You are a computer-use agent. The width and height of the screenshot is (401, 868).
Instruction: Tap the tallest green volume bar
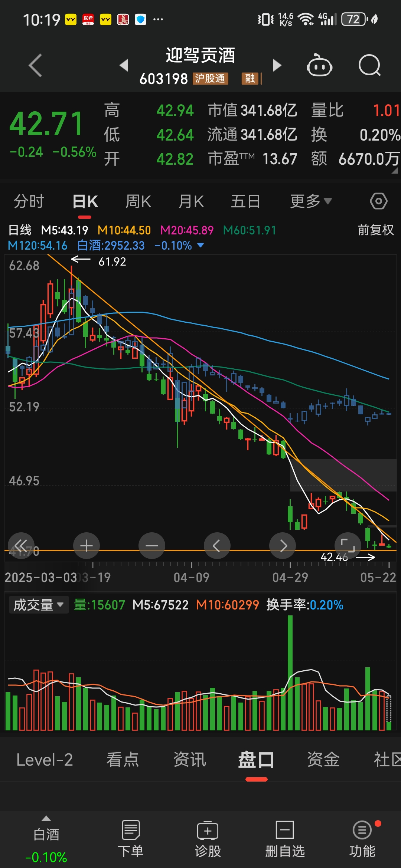(290, 673)
